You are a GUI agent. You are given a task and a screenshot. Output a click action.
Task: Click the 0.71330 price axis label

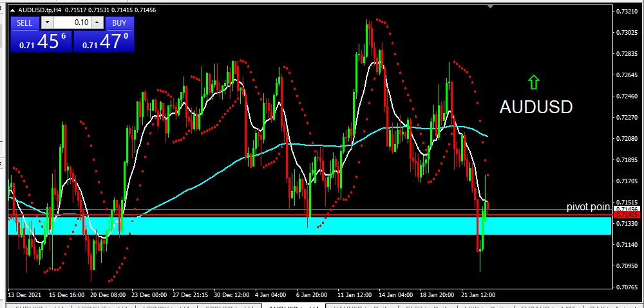627,224
